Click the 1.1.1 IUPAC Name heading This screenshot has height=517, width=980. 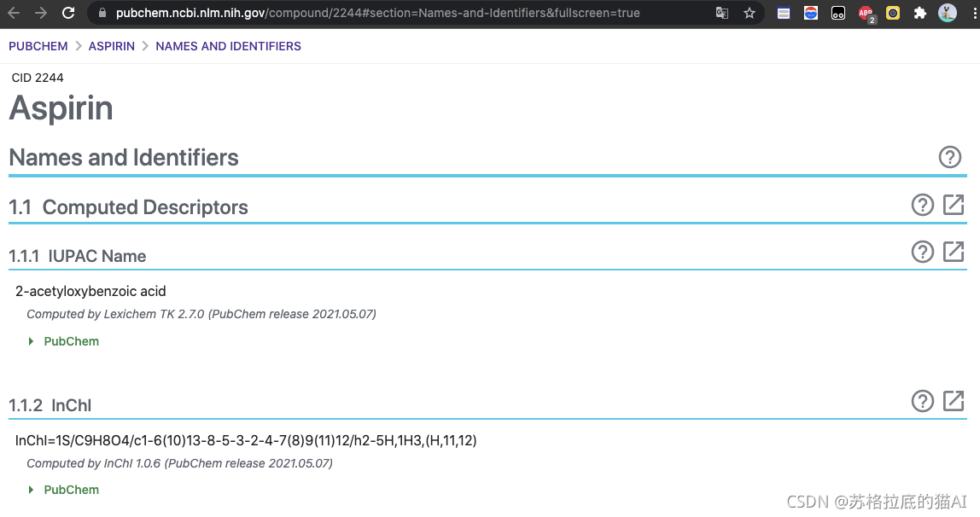pos(78,257)
